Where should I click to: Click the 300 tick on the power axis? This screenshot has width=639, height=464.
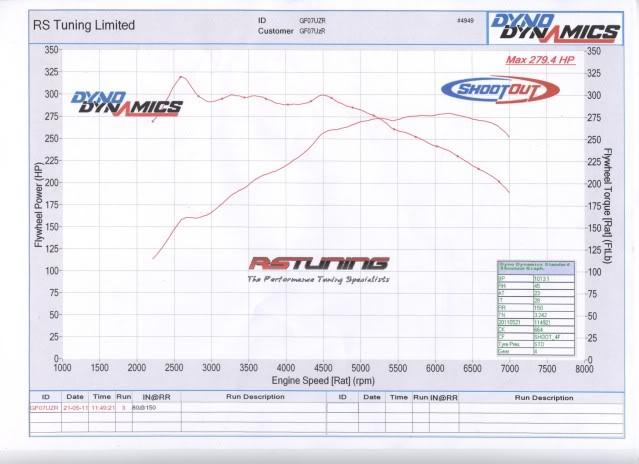(x=51, y=94)
